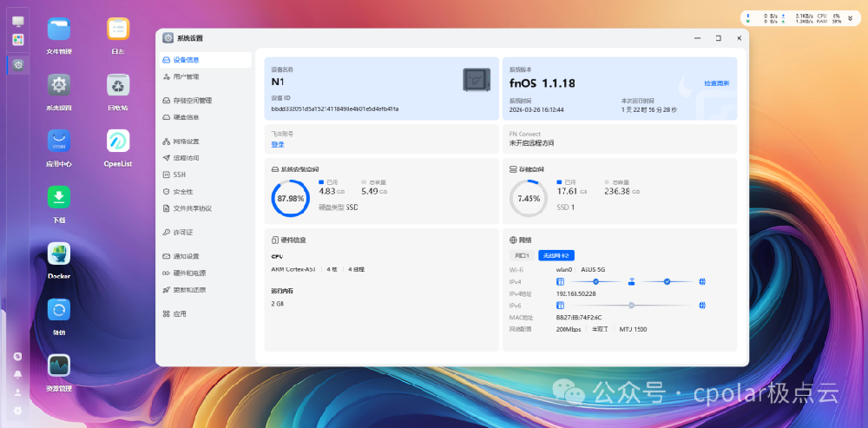The image size is (868, 428).
Task: Click the 登录 link under 飞牛账号
Action: coord(278,144)
